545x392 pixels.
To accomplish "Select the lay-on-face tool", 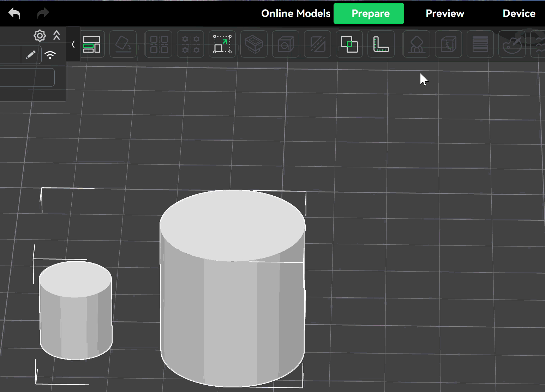I will [123, 44].
